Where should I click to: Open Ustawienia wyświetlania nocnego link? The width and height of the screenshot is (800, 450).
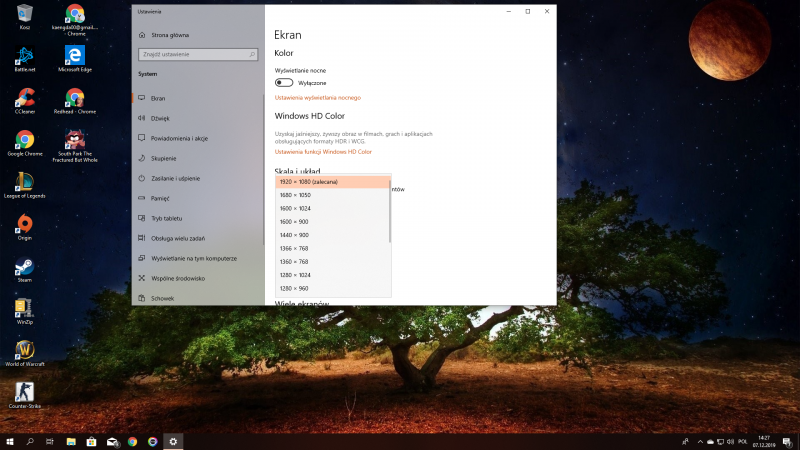coord(317,98)
